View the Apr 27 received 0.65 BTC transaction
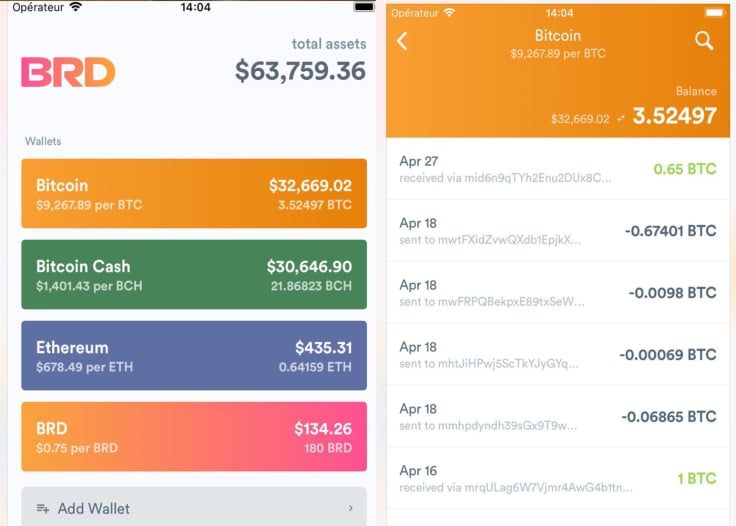Screen dimensions: 736x526 click(558, 169)
